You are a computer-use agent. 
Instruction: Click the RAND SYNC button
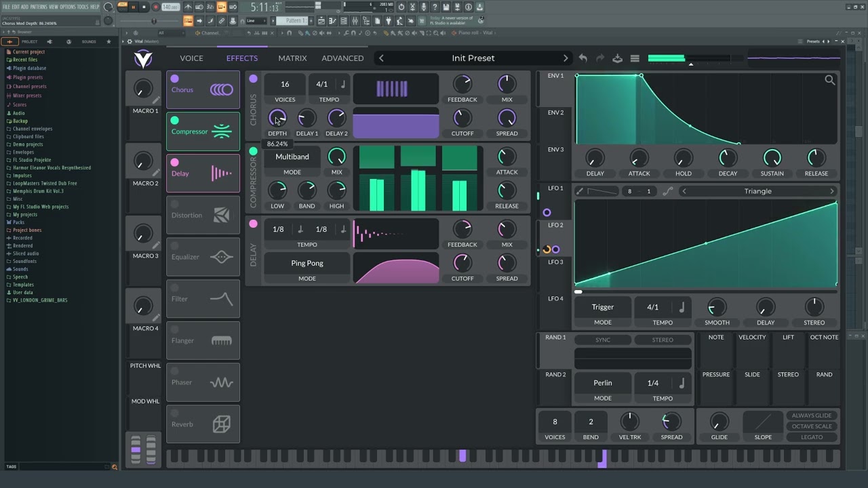click(x=603, y=340)
